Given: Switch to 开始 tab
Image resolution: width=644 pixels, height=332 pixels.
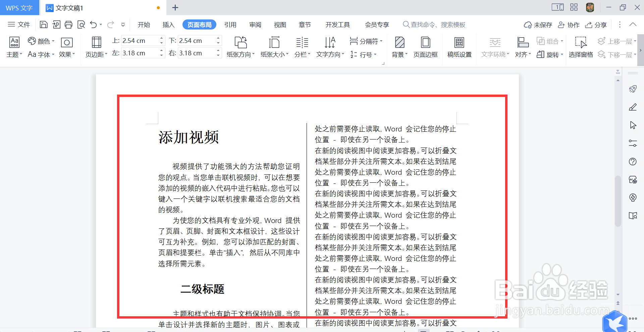Looking at the screenshot, I should pyautogui.click(x=144, y=24).
